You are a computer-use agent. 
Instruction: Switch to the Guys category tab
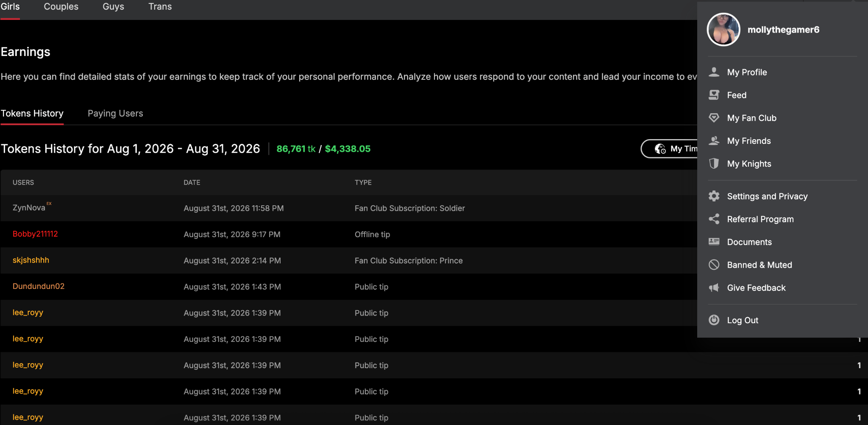[x=113, y=7]
